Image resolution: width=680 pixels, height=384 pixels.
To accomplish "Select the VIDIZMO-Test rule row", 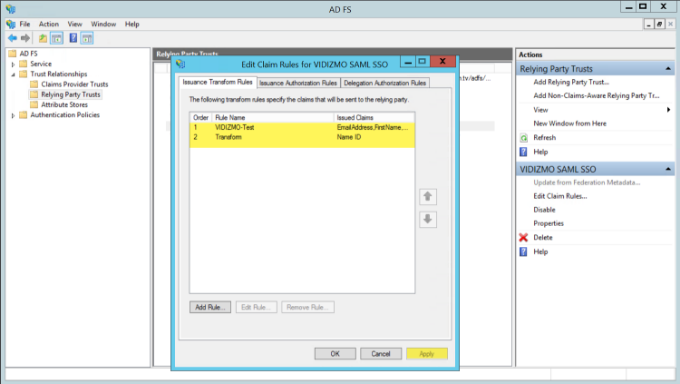I will [302, 127].
